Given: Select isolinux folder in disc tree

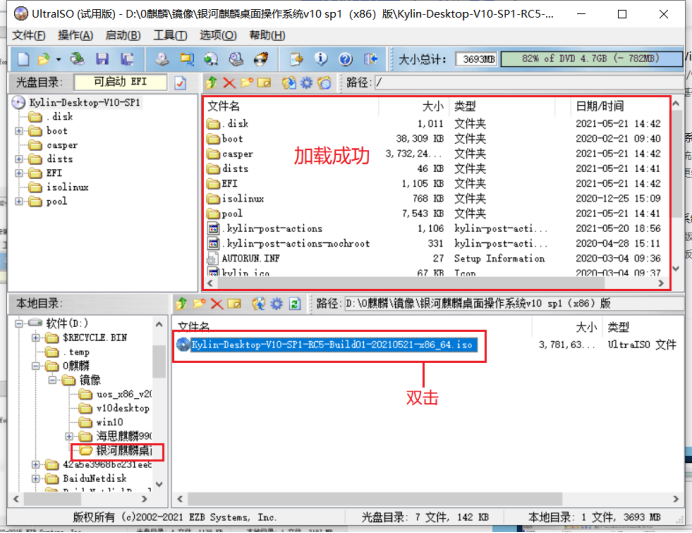Looking at the screenshot, I should 68,188.
